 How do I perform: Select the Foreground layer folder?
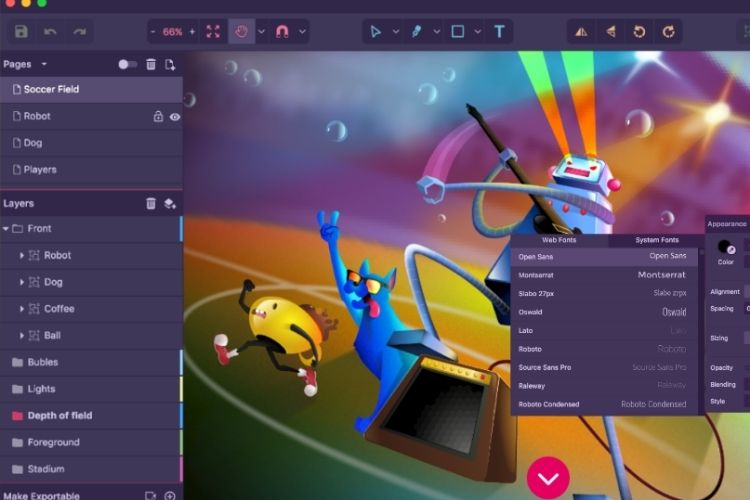tap(91, 443)
